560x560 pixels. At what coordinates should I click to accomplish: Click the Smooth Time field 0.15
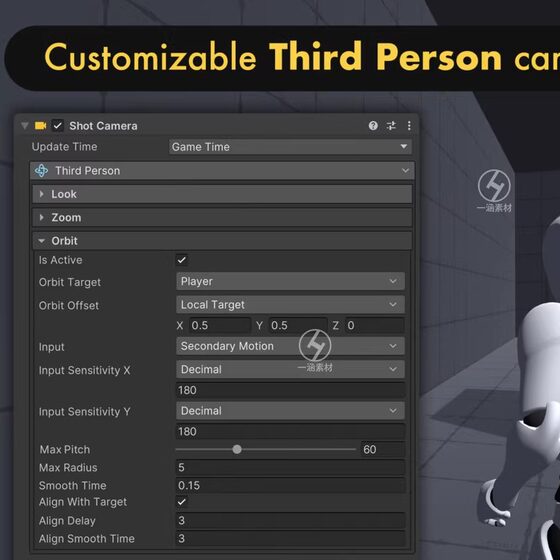pyautogui.click(x=290, y=485)
